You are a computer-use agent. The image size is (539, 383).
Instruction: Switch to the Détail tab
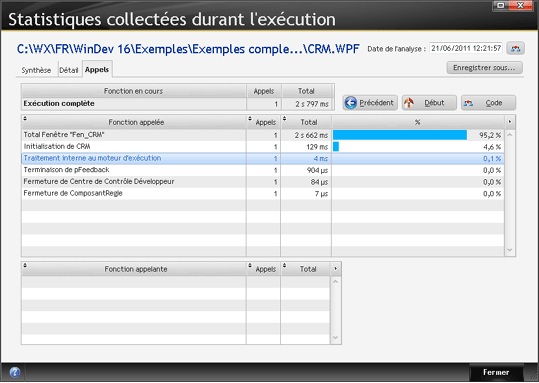(x=69, y=70)
